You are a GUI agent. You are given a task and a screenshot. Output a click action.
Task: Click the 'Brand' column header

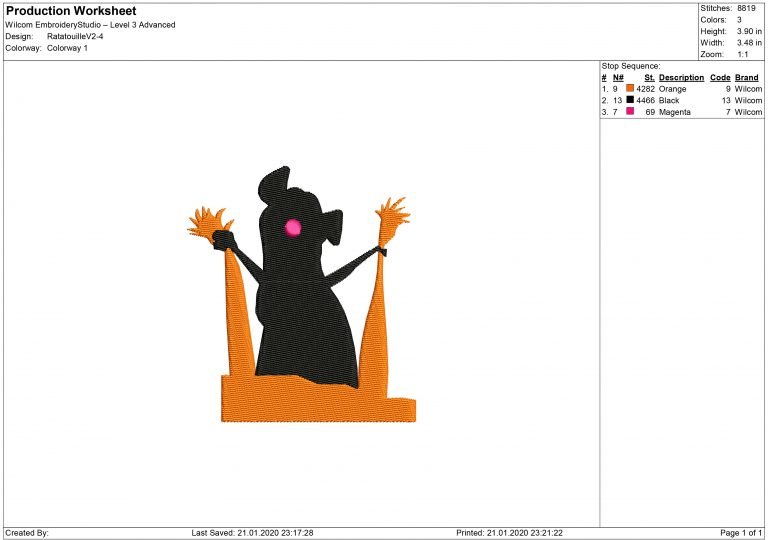click(x=746, y=77)
